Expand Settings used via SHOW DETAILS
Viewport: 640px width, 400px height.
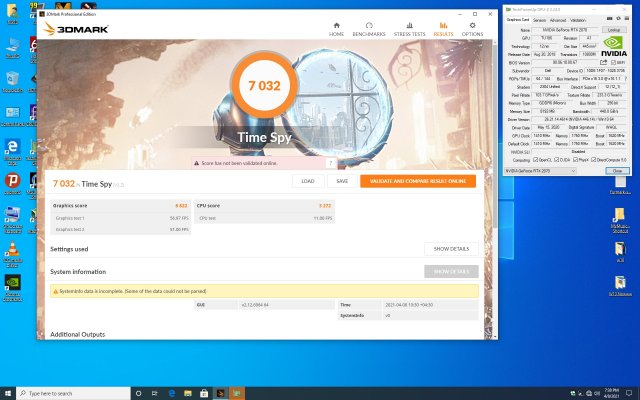tap(450, 248)
